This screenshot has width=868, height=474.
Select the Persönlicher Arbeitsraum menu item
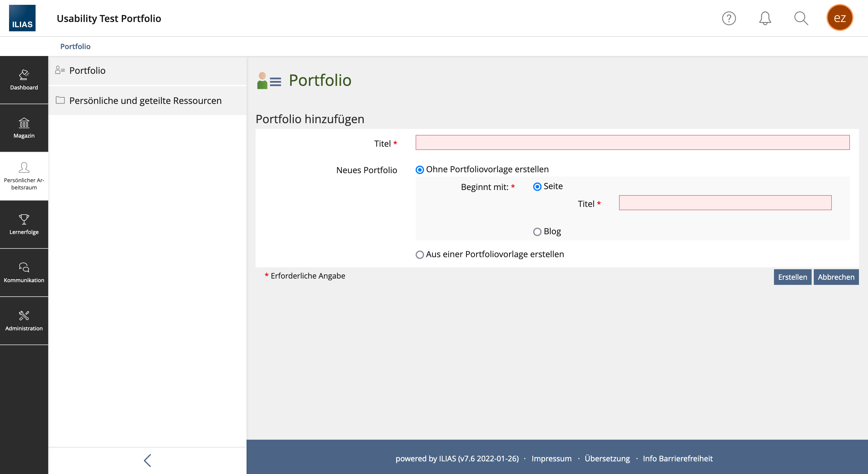[x=24, y=176]
